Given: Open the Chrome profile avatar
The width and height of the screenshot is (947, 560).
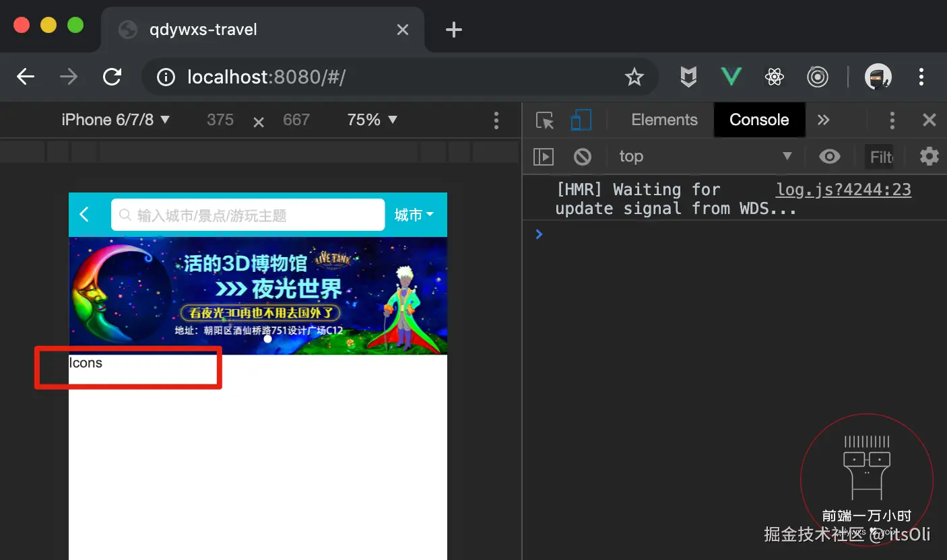Looking at the screenshot, I should pyautogui.click(x=878, y=77).
